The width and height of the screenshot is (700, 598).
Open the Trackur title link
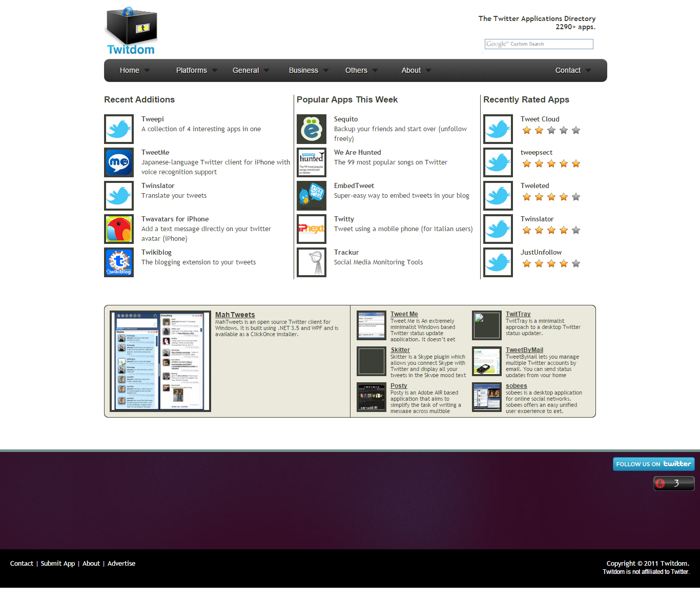pyautogui.click(x=346, y=252)
